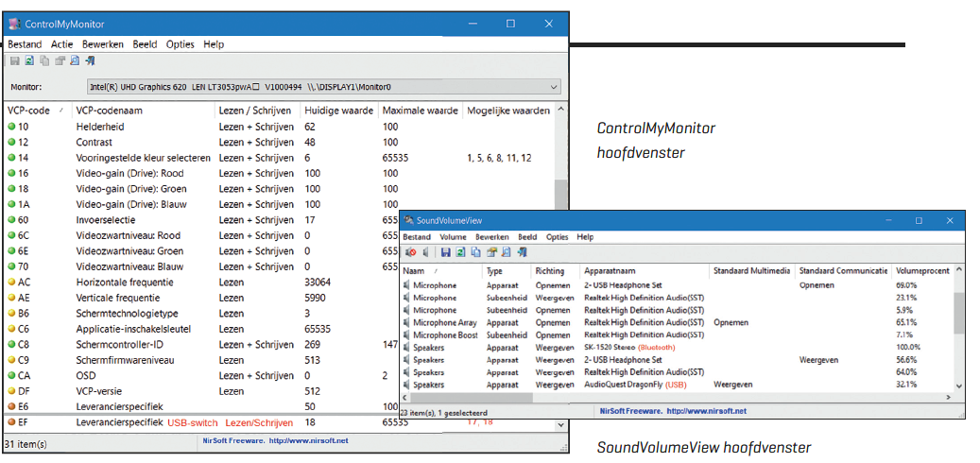
Task: Open Help menu in ControlMyMonitor
Action: coord(214,44)
